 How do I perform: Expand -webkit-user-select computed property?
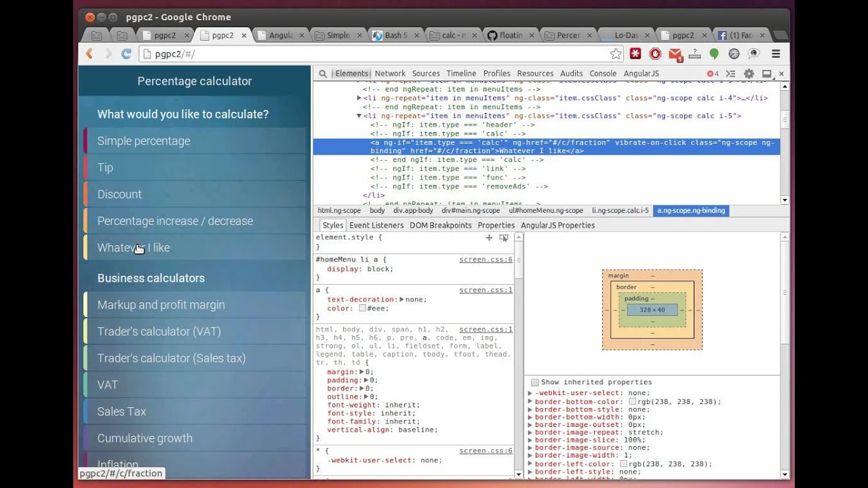click(530, 393)
